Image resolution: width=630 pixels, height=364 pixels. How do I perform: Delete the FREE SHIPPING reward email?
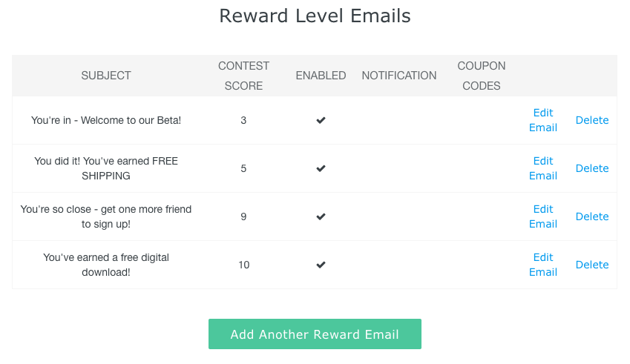coord(592,168)
